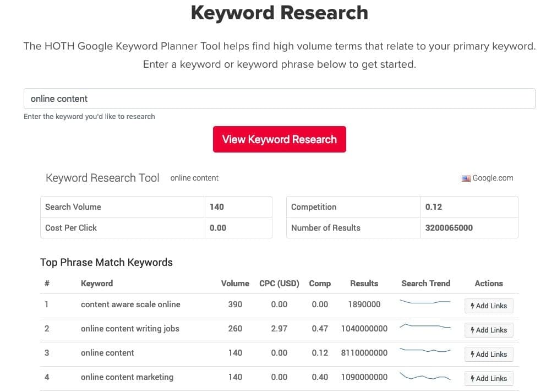Viewport: 557px width, 392px height.
Task: View trend sparkline for online content marketing
Action: (x=425, y=377)
